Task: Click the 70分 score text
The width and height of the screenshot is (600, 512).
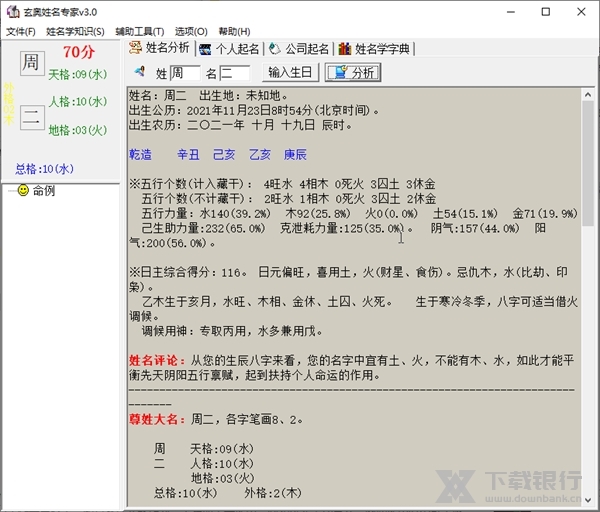Action: click(x=79, y=52)
